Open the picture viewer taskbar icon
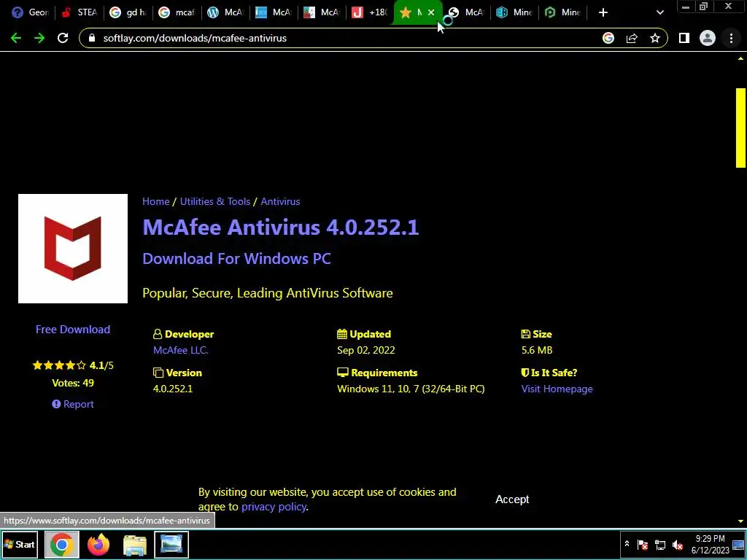 pyautogui.click(x=171, y=544)
